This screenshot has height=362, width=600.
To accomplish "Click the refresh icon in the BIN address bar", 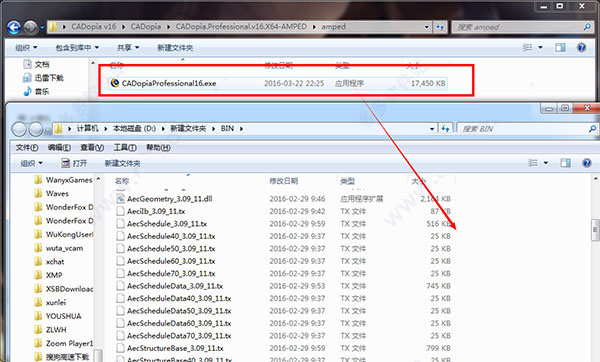I will point(445,129).
